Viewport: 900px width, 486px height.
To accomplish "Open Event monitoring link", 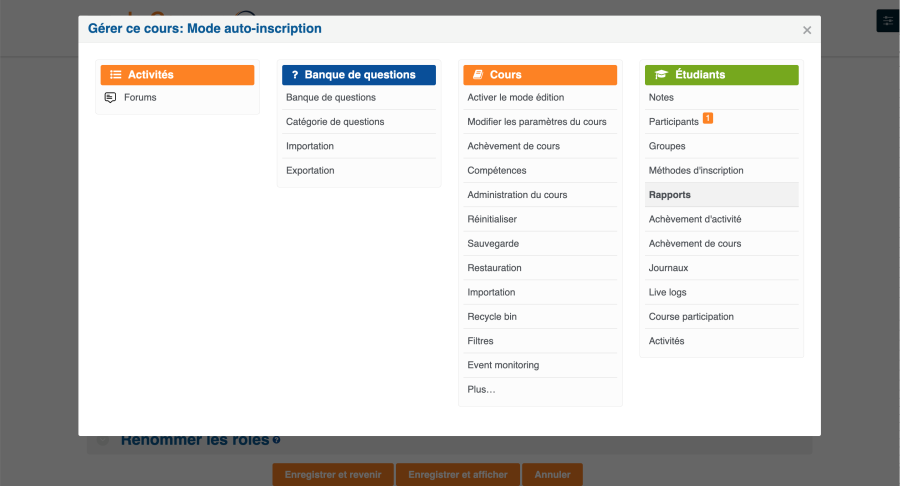I will pos(503,366).
